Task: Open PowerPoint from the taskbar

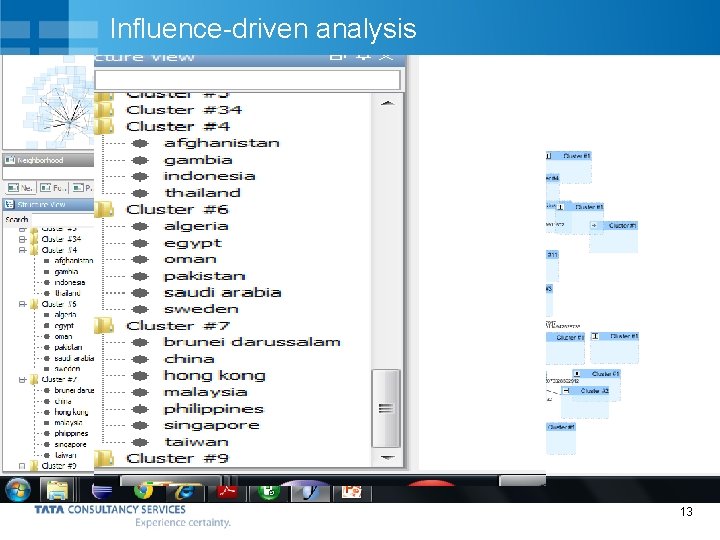Action: point(352,492)
